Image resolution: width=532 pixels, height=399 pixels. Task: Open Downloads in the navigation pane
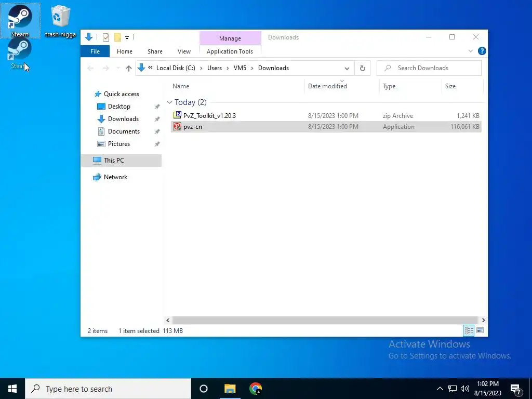(118, 119)
